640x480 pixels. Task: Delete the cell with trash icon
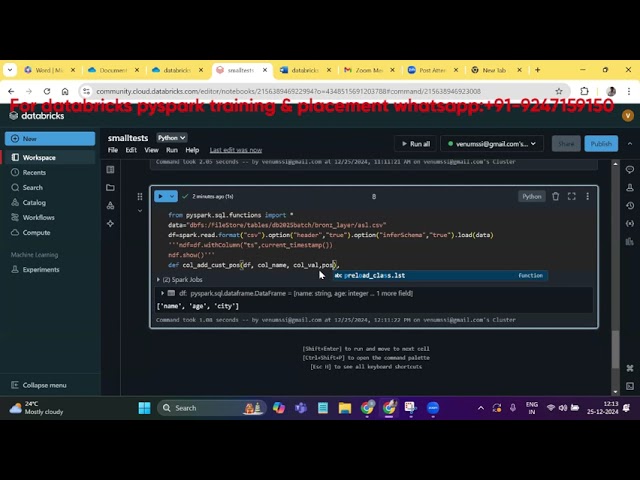555,196
